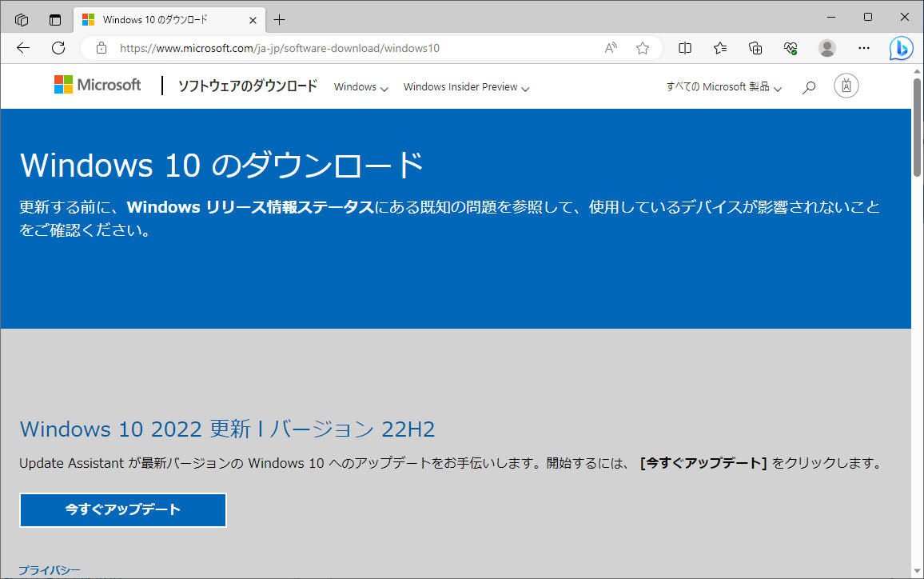Open the Settings and more ellipsis menu

(x=864, y=48)
